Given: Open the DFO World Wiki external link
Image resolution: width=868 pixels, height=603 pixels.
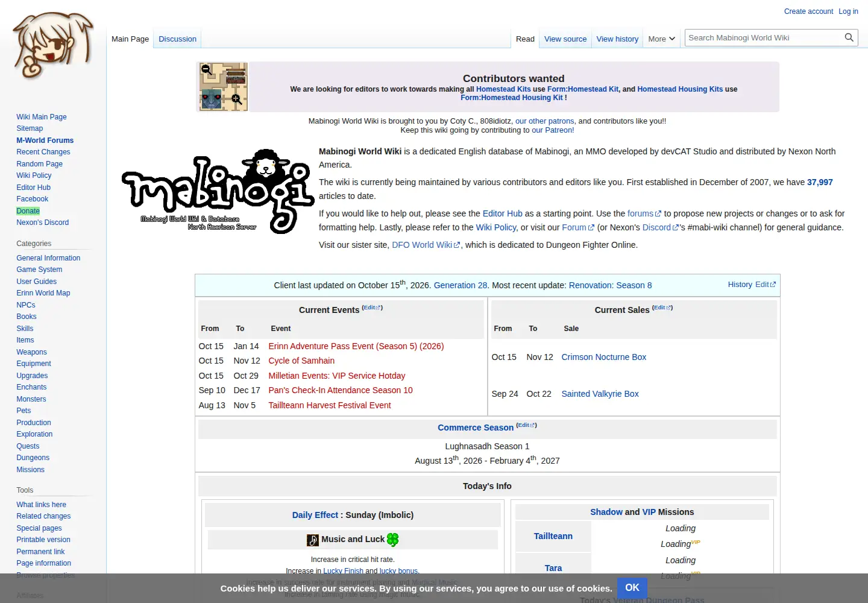Looking at the screenshot, I should click(426, 245).
